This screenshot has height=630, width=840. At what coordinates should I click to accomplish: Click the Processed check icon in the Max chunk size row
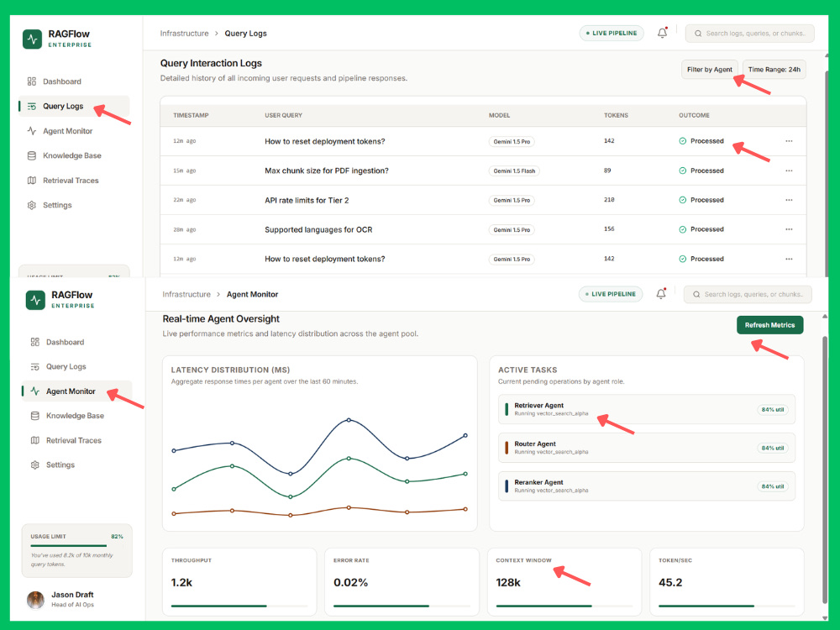pos(682,171)
